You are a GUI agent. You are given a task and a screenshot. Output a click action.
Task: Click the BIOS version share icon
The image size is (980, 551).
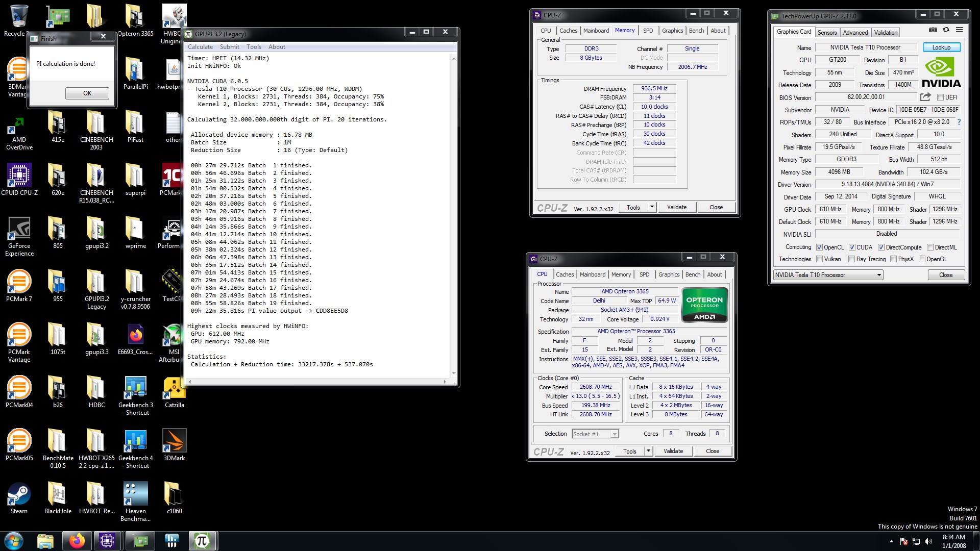[x=925, y=97]
